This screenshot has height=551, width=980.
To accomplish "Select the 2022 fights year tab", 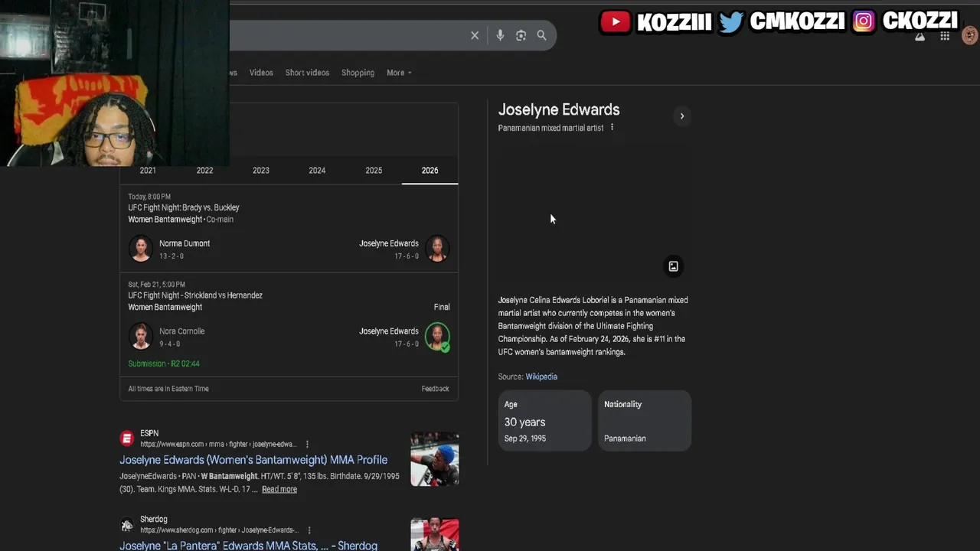I will (204, 171).
